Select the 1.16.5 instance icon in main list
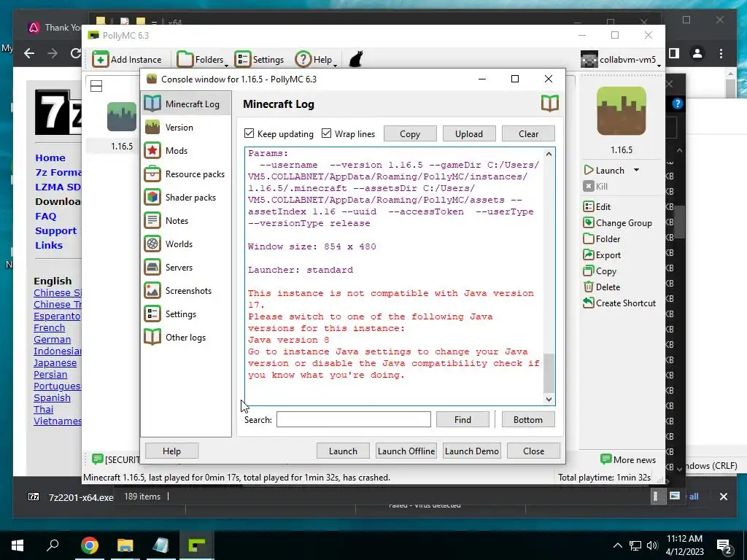The width and height of the screenshot is (747, 560). tap(122, 117)
